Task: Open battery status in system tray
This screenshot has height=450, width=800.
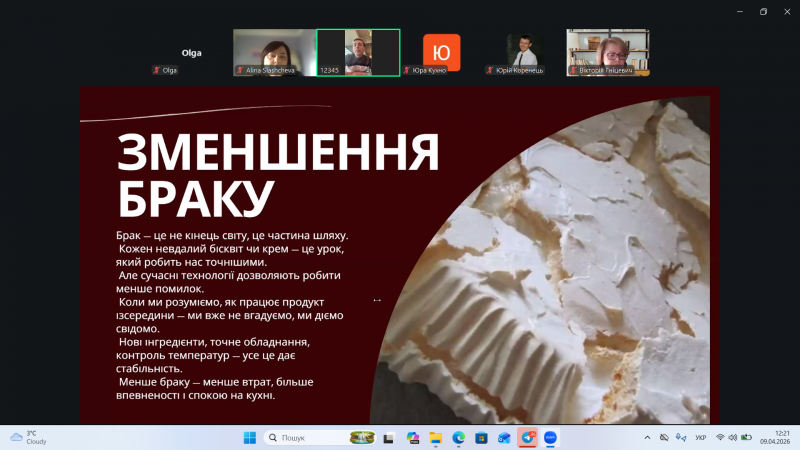Action: pyautogui.click(x=746, y=438)
